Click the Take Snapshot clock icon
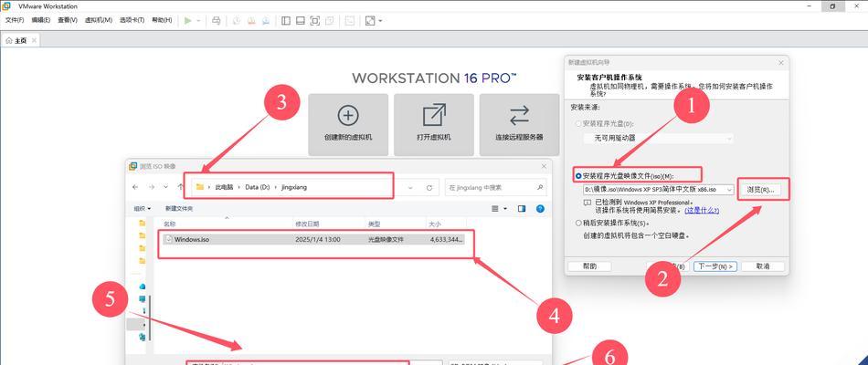This screenshot has width=868, height=365. click(x=237, y=20)
